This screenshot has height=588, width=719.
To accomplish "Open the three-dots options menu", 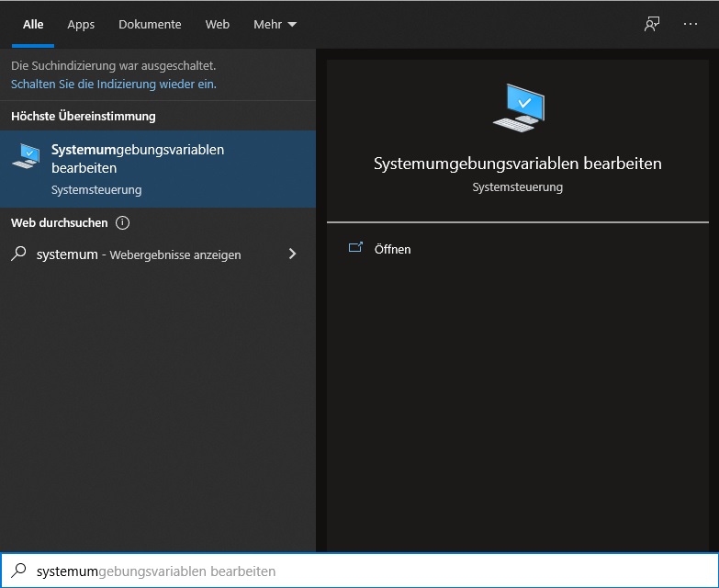I will pyautogui.click(x=691, y=24).
